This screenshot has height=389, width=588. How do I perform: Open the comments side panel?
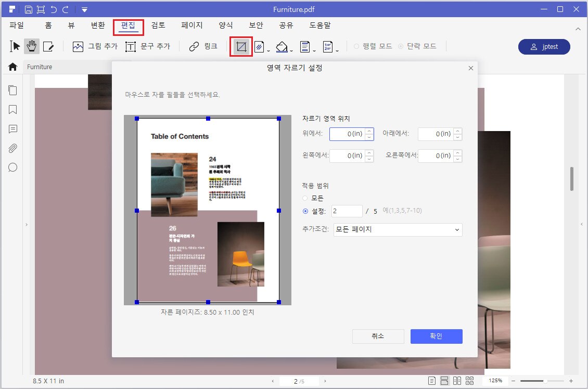tap(13, 129)
